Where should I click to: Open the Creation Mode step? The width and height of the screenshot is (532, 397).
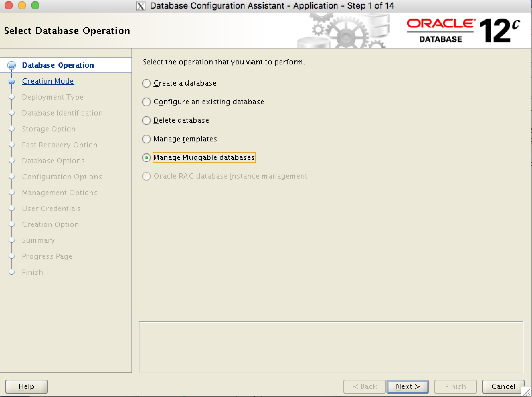coord(48,81)
